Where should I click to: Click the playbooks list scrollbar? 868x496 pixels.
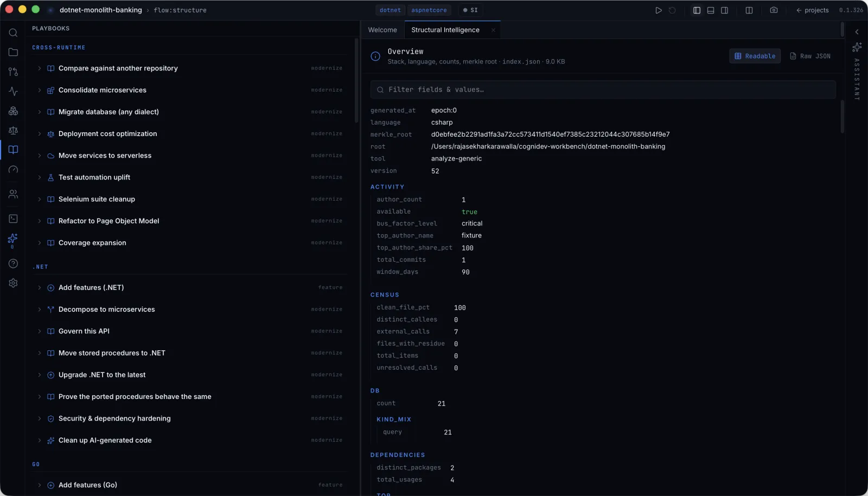pyautogui.click(x=356, y=80)
